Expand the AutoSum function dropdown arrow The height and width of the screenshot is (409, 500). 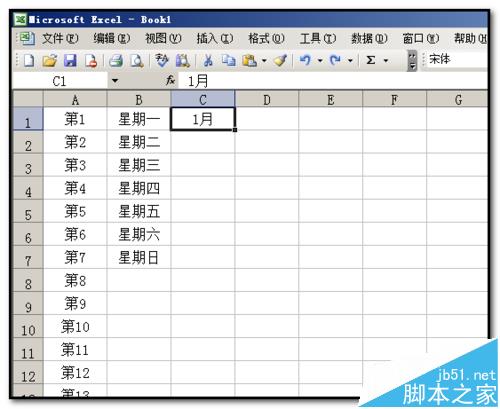[x=386, y=61]
